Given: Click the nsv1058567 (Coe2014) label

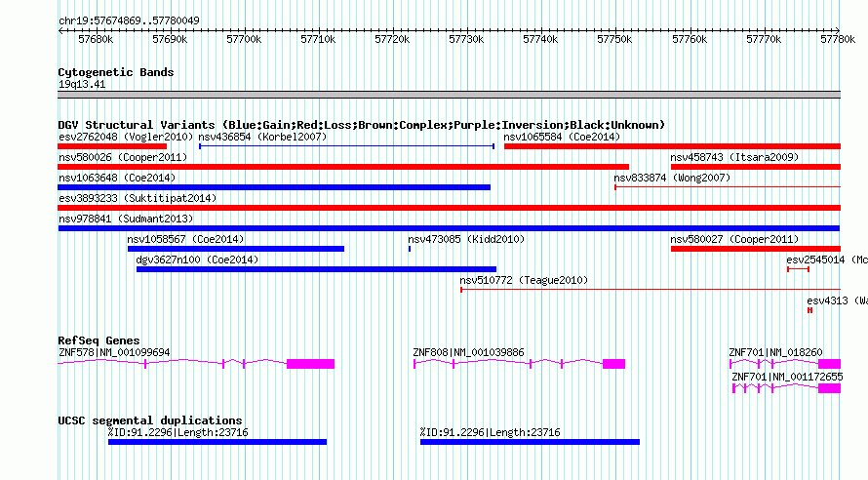Looking at the screenshot, I should [x=185, y=239].
